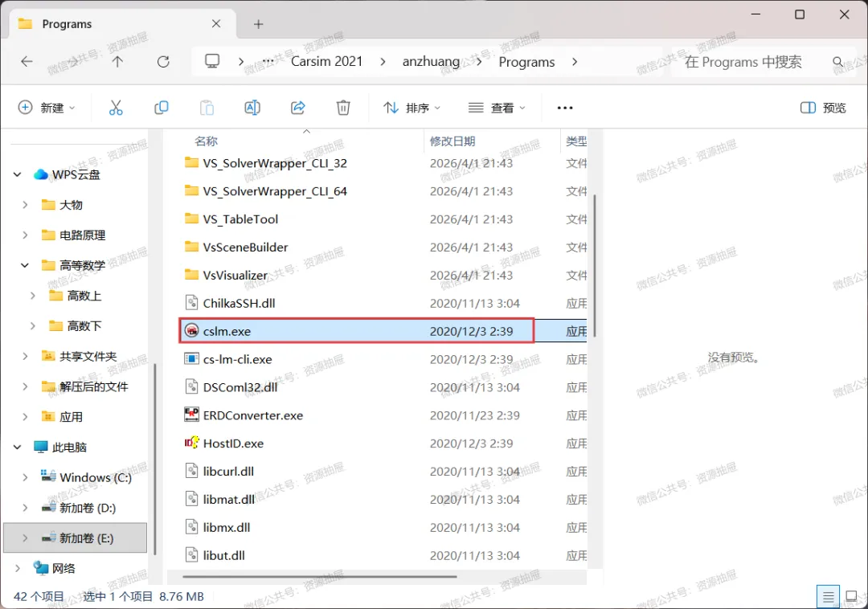Open the hidden breadcrumb ellipsis
This screenshot has height=609, width=868.
pos(268,61)
